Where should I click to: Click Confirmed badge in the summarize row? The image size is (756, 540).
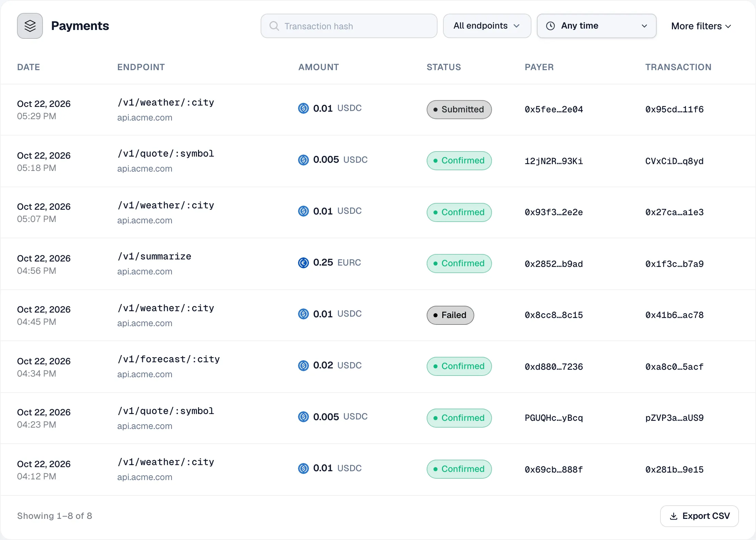[x=459, y=264]
